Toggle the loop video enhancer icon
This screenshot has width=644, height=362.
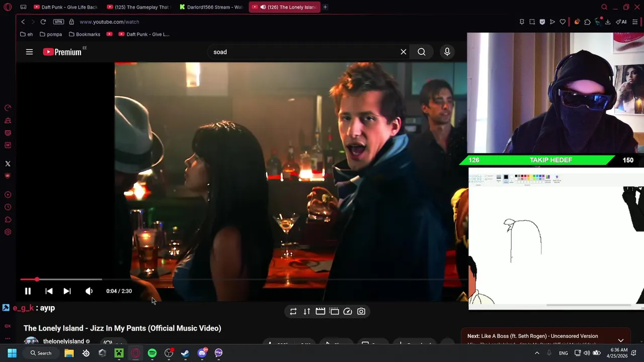(x=293, y=312)
